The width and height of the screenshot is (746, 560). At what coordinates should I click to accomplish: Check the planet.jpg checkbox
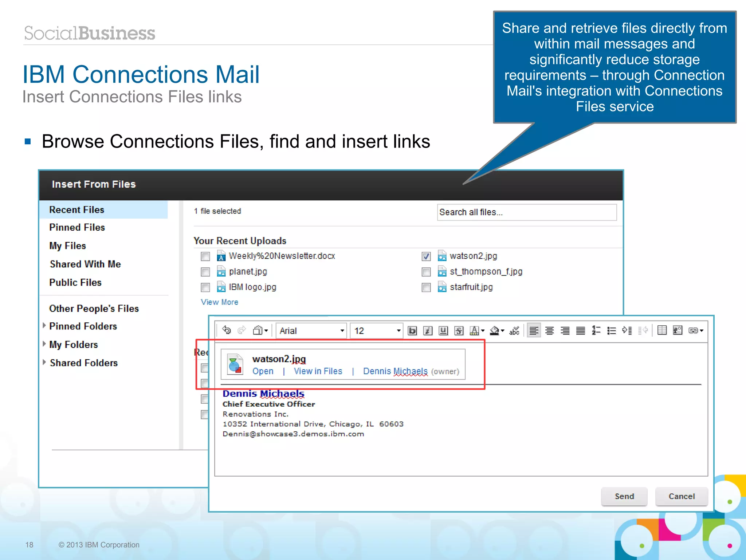[x=205, y=272]
